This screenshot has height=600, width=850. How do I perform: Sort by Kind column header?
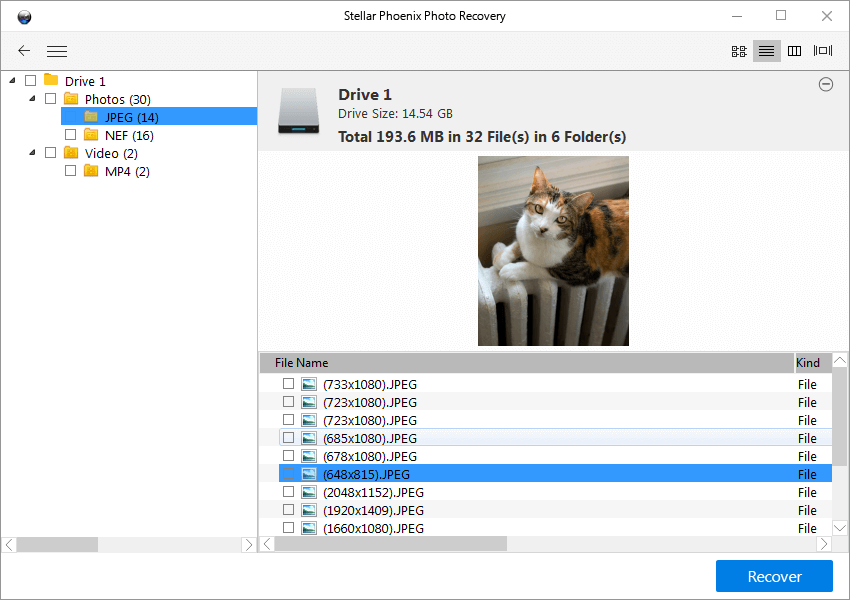pyautogui.click(x=812, y=363)
